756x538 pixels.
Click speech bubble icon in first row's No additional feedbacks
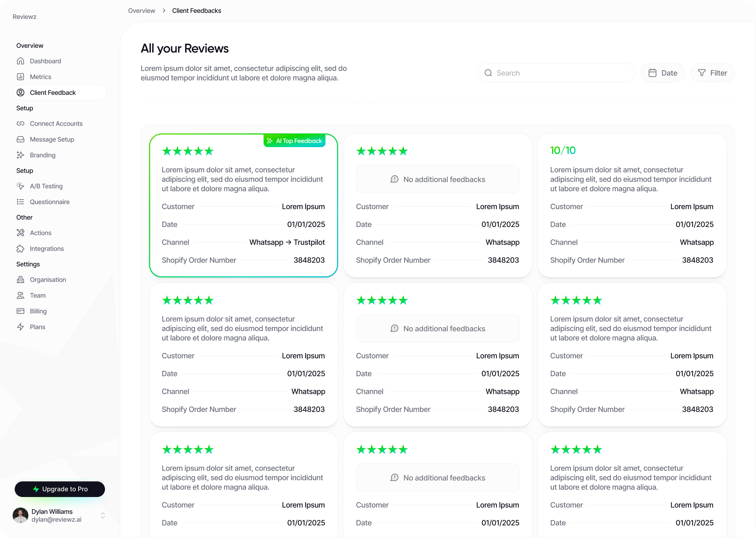pyautogui.click(x=394, y=179)
